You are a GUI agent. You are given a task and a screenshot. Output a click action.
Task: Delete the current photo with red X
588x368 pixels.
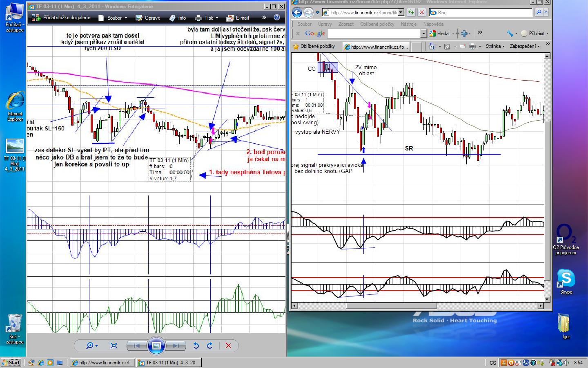(x=228, y=346)
